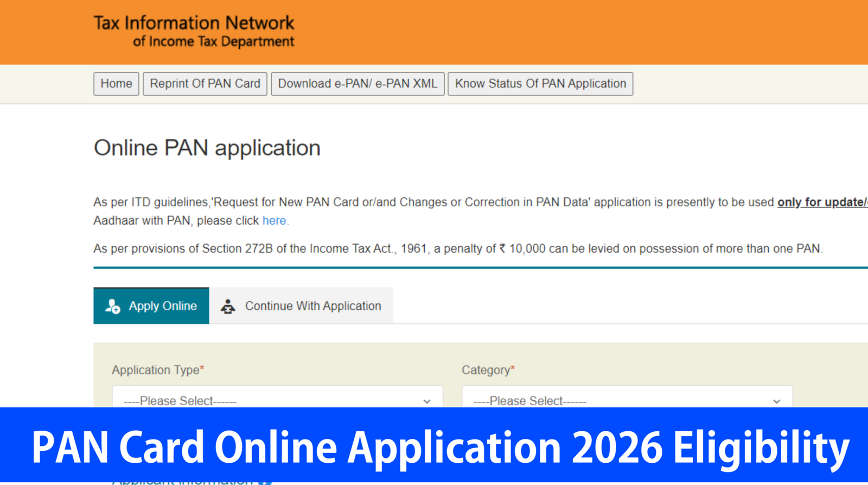
Task: Click the Apply Online person-plus icon
Action: [x=113, y=306]
